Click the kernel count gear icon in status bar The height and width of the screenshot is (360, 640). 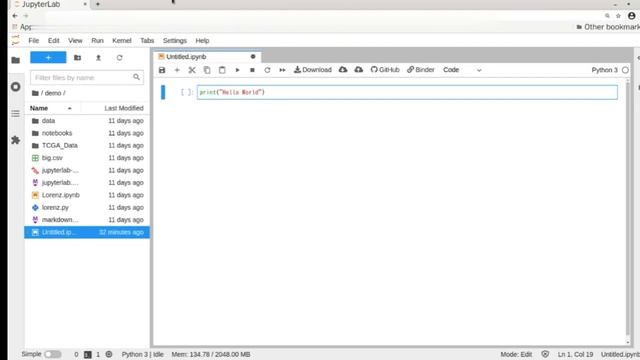109,354
